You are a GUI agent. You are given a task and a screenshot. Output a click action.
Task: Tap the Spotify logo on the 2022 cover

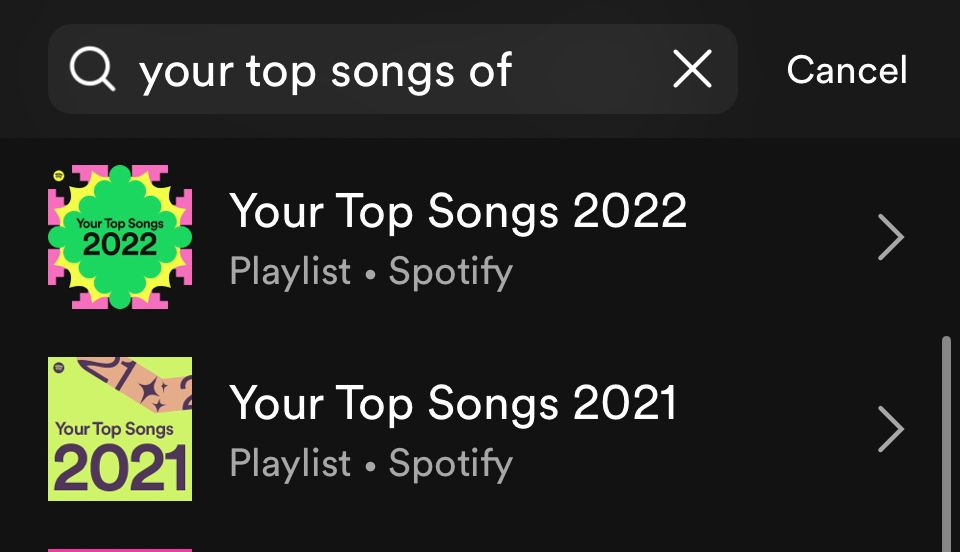click(59, 176)
